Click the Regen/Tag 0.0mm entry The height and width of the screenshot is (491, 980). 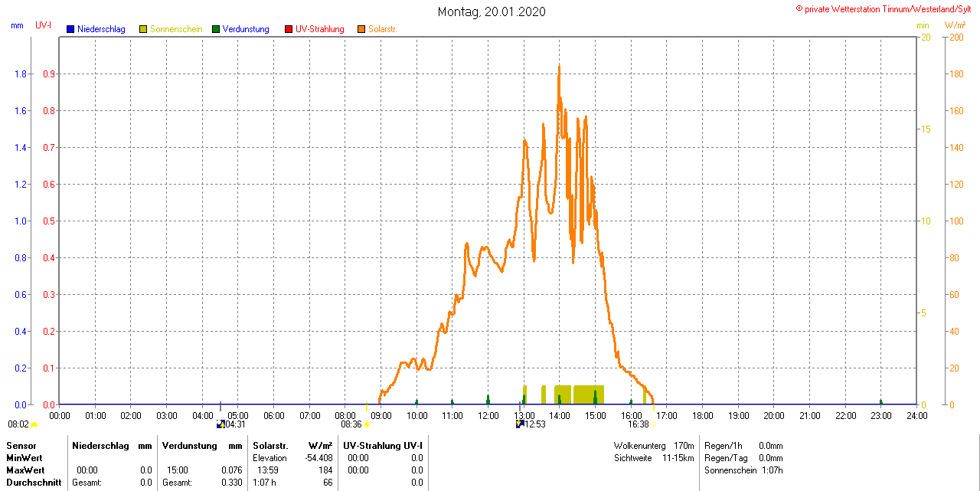743,458
